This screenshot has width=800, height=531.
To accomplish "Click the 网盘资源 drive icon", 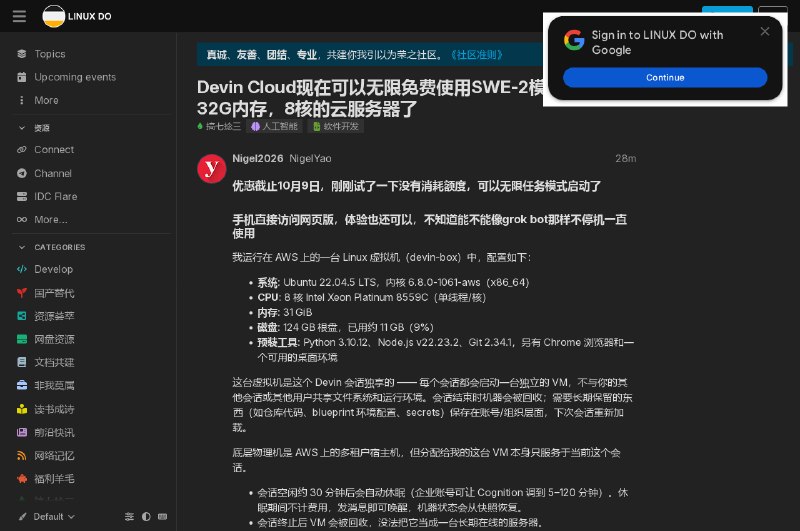I will click(21, 339).
